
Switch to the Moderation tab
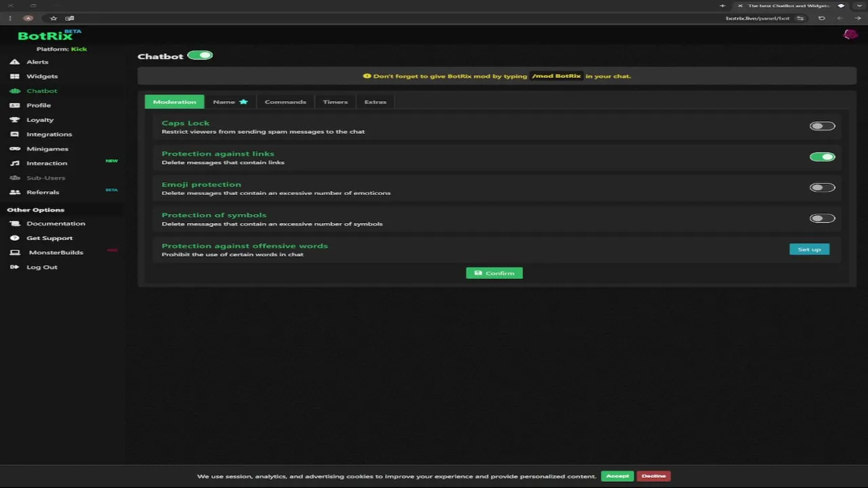pos(174,102)
